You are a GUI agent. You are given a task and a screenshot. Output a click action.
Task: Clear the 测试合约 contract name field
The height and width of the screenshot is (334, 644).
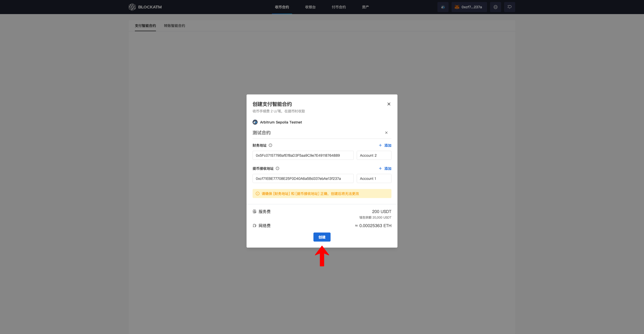click(386, 133)
